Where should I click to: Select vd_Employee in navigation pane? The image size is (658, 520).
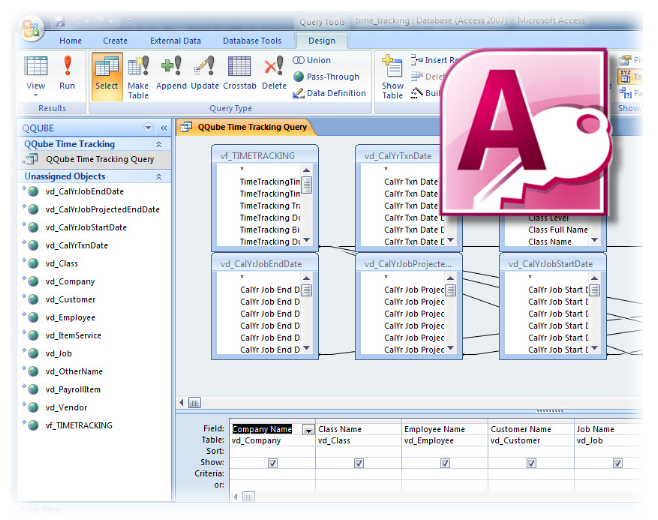coord(70,318)
